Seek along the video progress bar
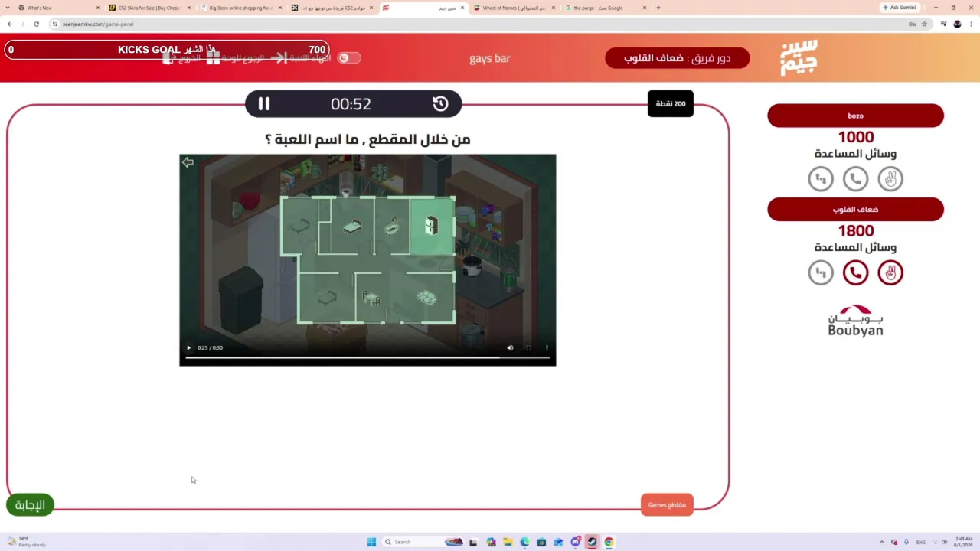Viewport: 980px width, 551px height. [x=367, y=357]
